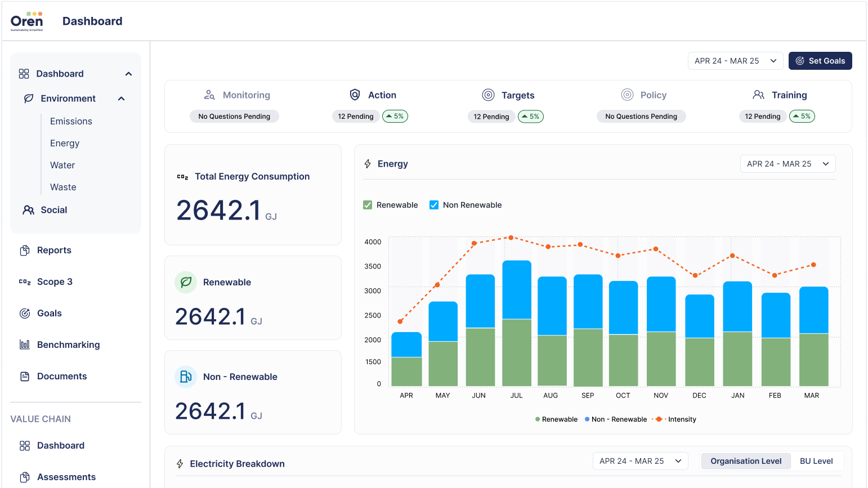Click the Scope 3 sidebar label
Image resolution: width=868 pixels, height=488 pixels.
55,282
